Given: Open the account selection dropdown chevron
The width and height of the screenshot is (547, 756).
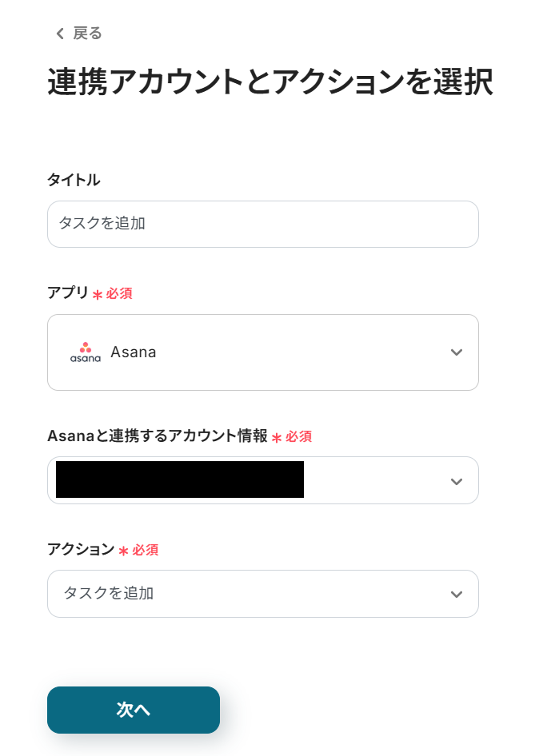Looking at the screenshot, I should [457, 481].
